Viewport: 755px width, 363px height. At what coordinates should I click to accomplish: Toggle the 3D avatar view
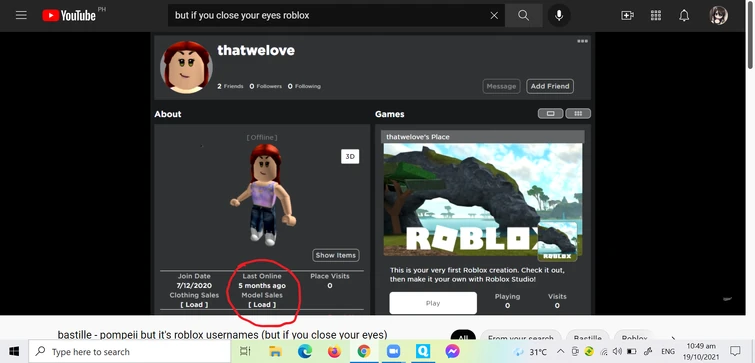coord(350,156)
